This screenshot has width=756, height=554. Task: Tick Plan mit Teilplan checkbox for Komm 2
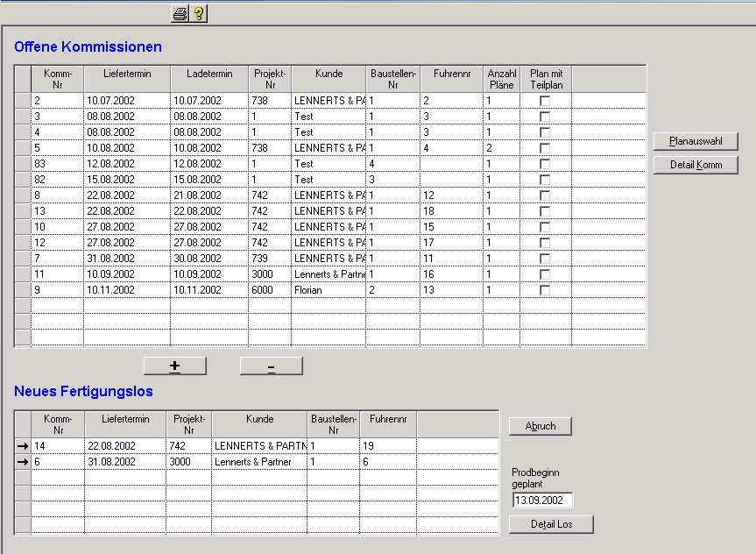point(545,101)
